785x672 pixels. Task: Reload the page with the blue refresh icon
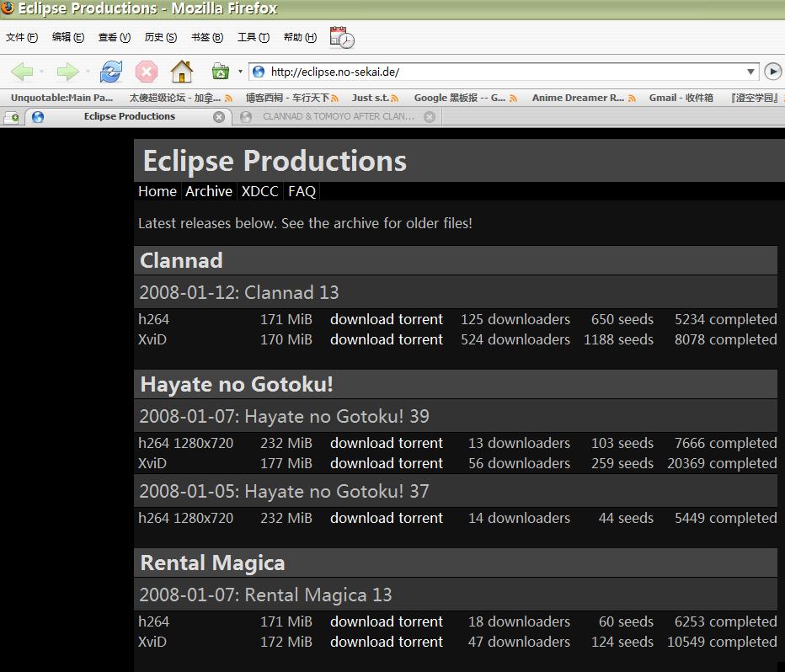click(x=110, y=72)
